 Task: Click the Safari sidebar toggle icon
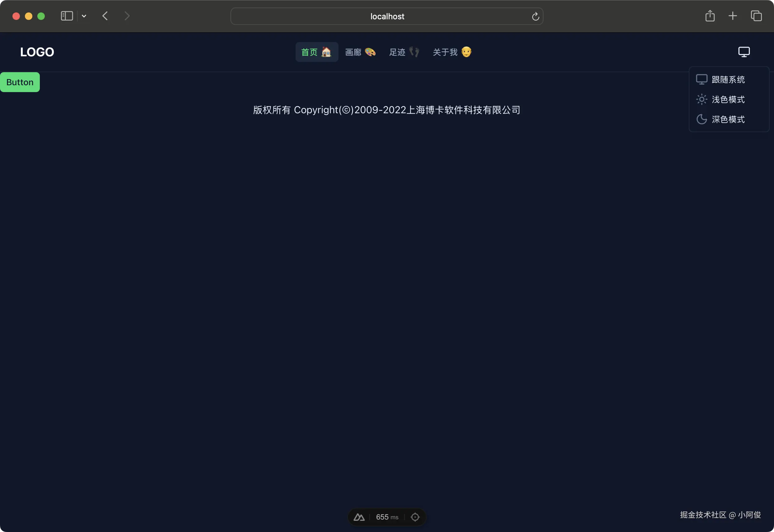(x=67, y=16)
